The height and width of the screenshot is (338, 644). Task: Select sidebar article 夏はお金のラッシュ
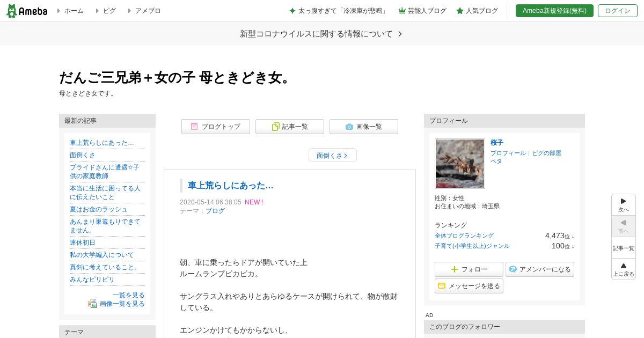point(99,209)
